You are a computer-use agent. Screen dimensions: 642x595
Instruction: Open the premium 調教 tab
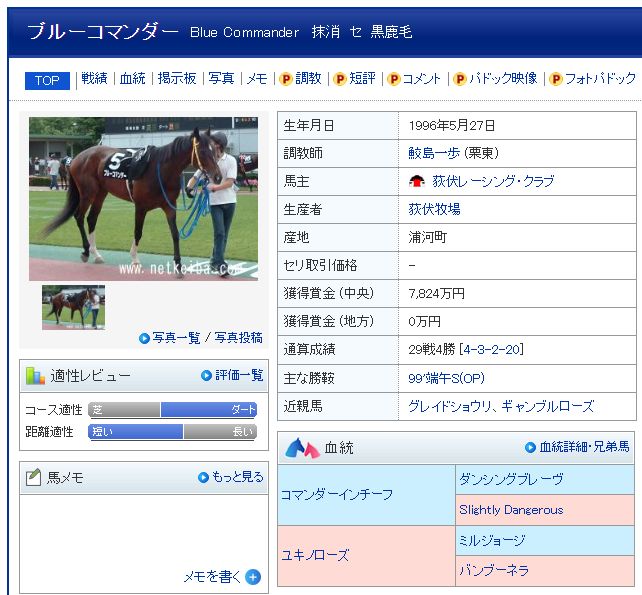[308, 78]
